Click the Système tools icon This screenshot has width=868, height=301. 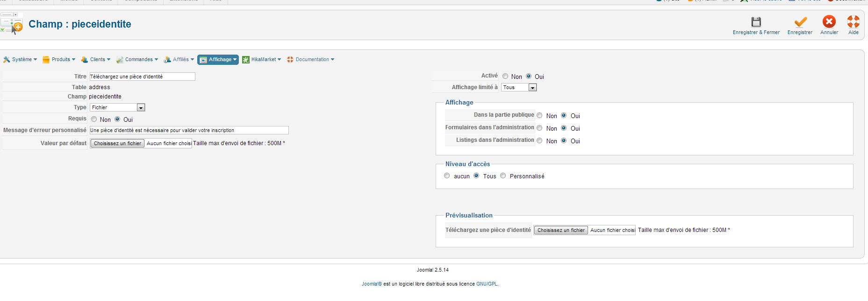(x=7, y=60)
